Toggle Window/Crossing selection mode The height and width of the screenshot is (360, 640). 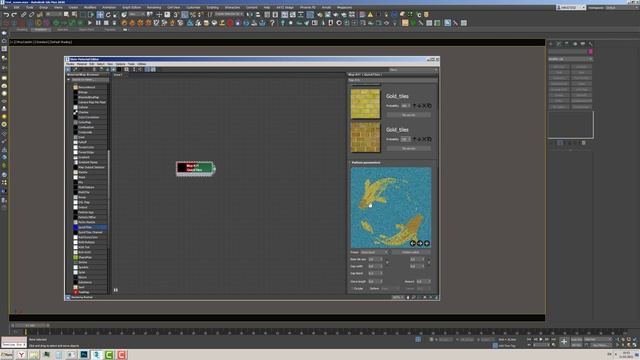click(91, 15)
